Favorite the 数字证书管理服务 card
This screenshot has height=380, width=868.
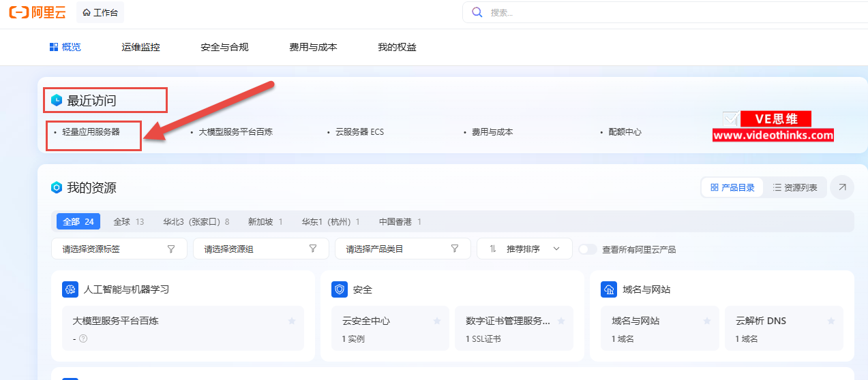[561, 321]
